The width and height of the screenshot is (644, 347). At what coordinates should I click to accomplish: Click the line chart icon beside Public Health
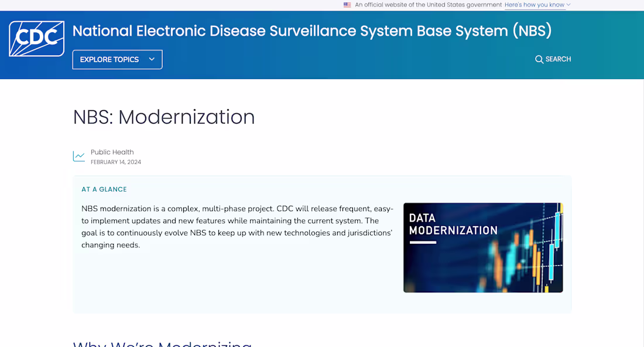[x=78, y=156]
